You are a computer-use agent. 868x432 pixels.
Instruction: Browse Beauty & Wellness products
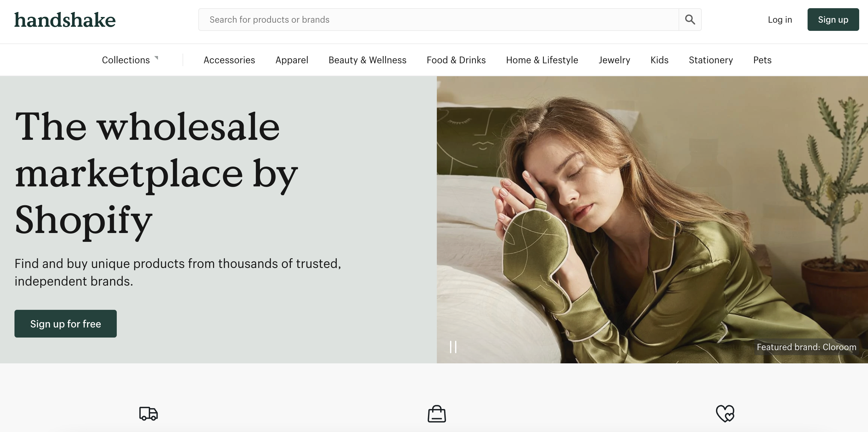click(x=367, y=60)
